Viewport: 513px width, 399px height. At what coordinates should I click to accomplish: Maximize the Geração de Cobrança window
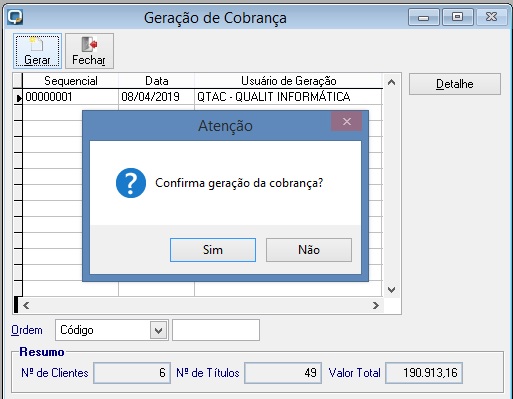point(458,17)
